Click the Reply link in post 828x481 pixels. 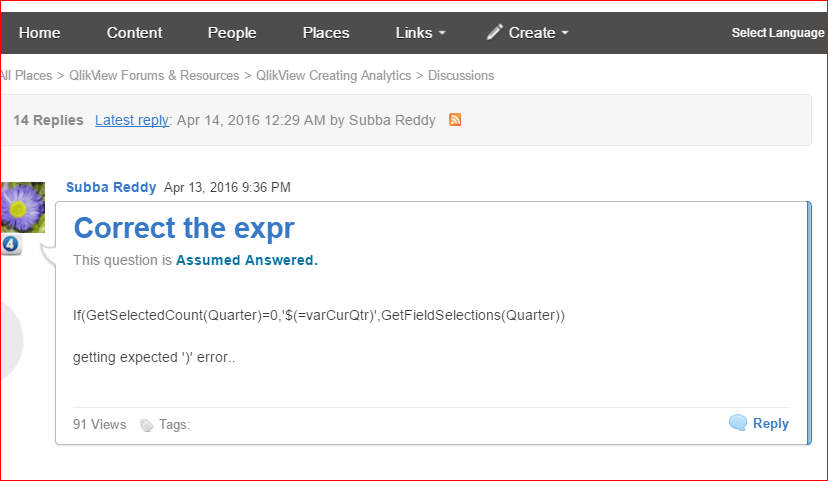click(770, 423)
